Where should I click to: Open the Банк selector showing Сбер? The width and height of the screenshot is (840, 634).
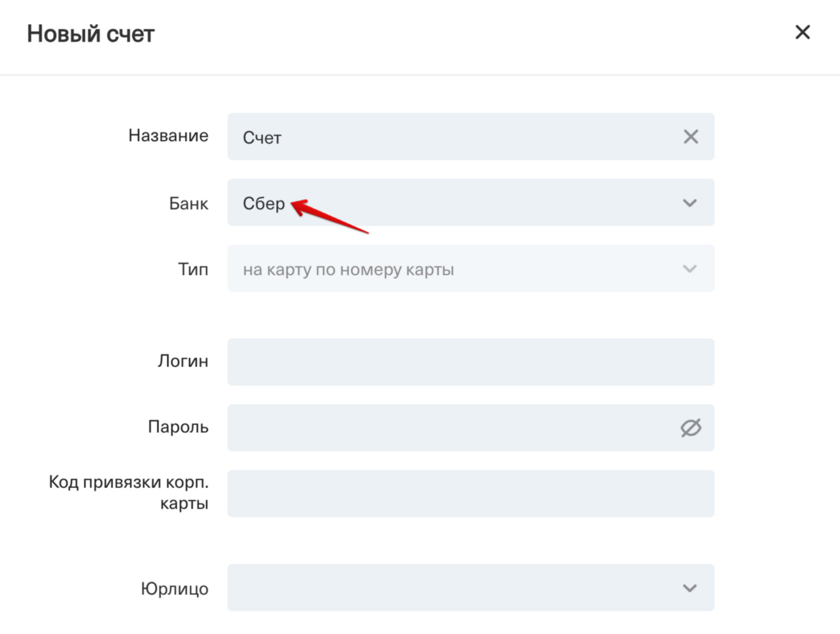pos(450,203)
